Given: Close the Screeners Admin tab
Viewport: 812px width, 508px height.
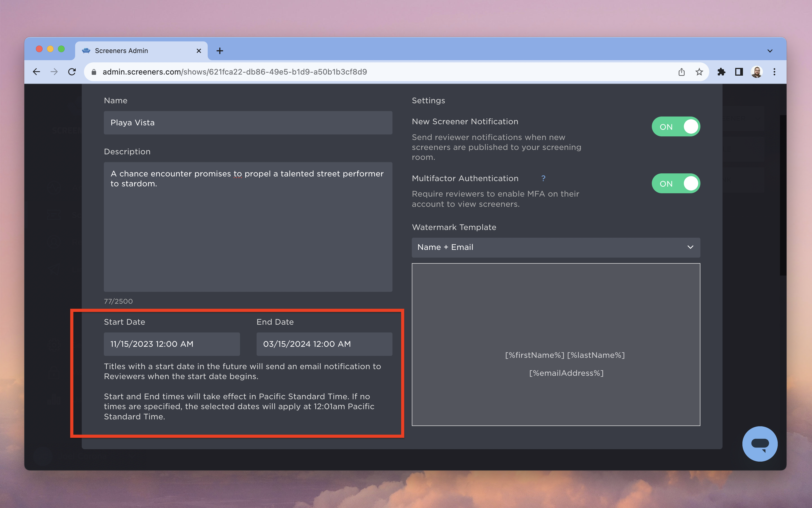Looking at the screenshot, I should click(x=199, y=51).
